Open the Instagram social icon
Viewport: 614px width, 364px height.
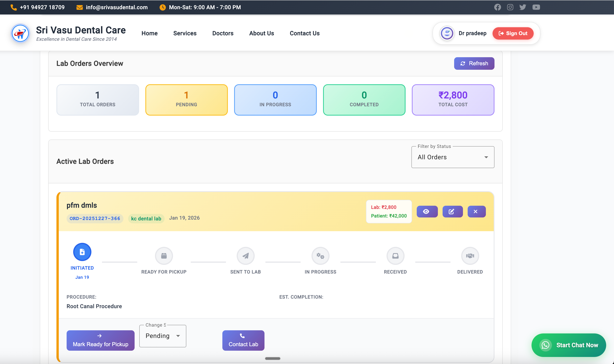[x=510, y=7]
